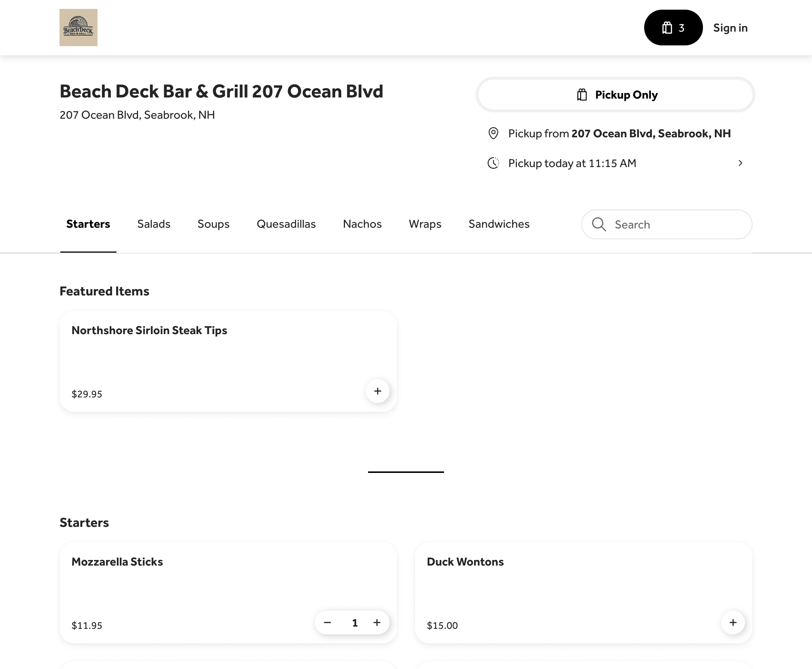The width and height of the screenshot is (812, 669).
Task: Increase Mozzarella Sticks quantity with plus
Action: pyautogui.click(x=377, y=622)
